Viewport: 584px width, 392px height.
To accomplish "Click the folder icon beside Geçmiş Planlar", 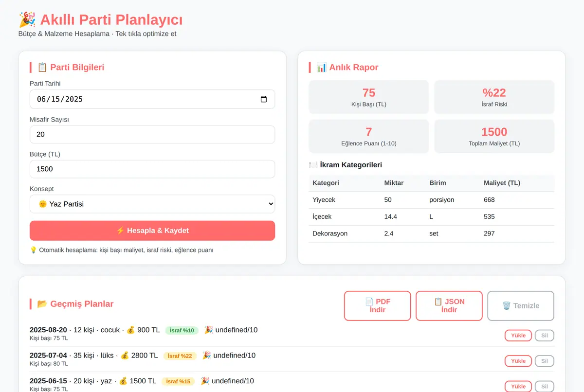I will (42, 304).
